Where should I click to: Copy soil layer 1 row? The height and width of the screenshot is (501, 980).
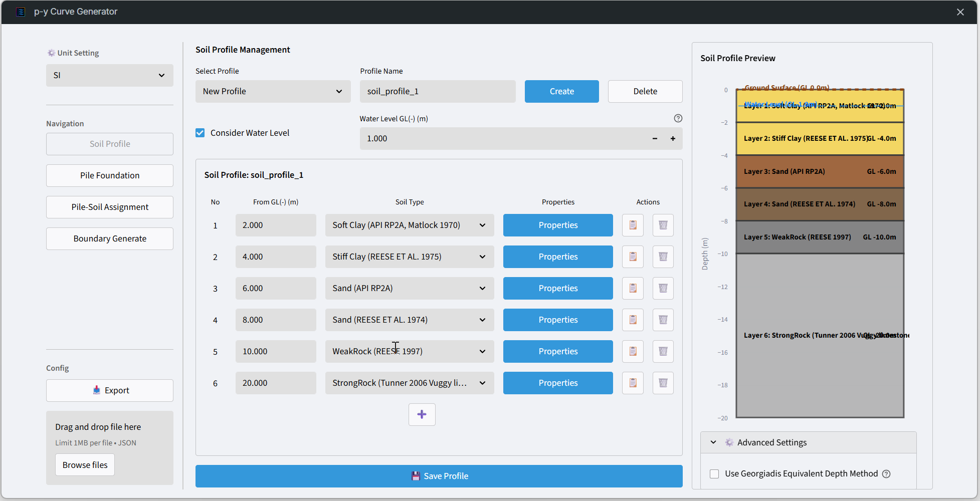tap(633, 225)
